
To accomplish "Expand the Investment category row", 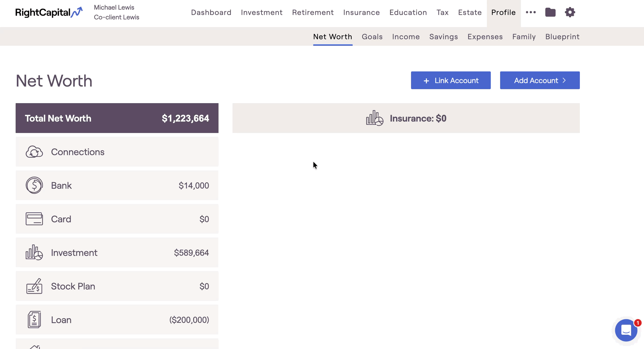I will point(117,253).
